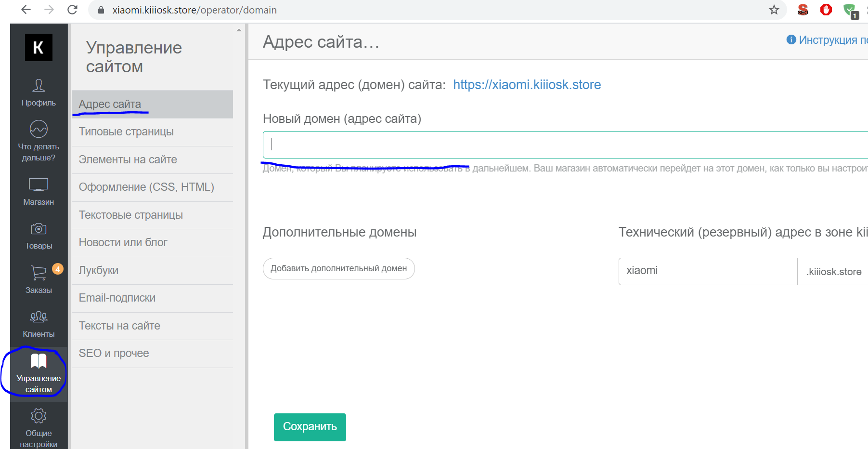
Task: Open Лукбуки menu item
Action: tap(152, 270)
